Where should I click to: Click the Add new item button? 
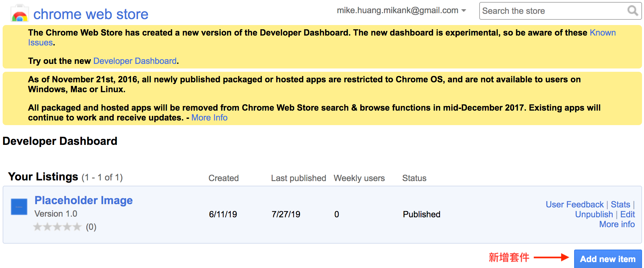(608, 259)
